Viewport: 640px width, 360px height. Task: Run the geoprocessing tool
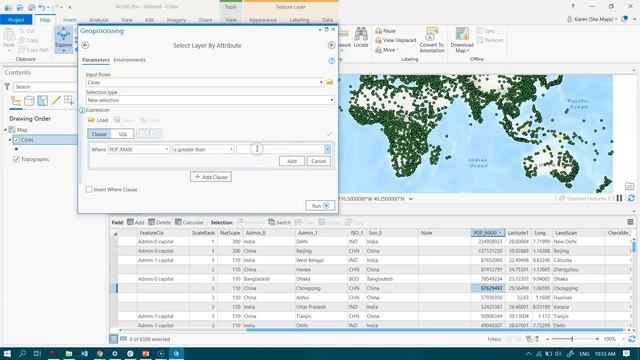[x=320, y=206]
